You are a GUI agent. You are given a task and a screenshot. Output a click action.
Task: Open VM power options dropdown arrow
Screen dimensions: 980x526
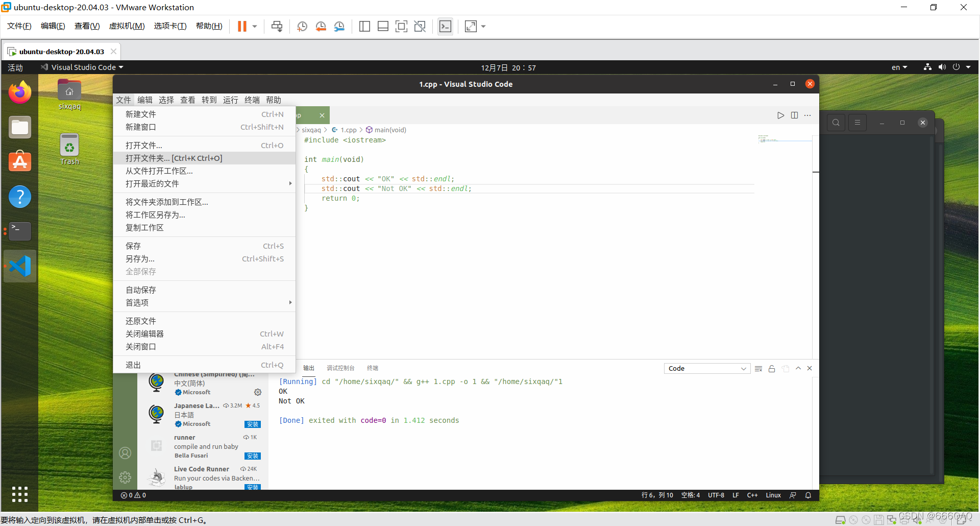point(255,27)
